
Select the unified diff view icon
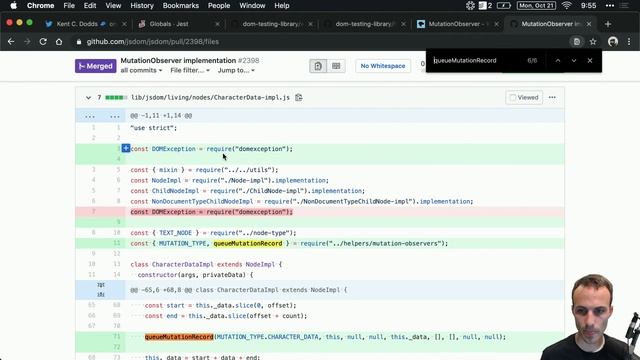click(318, 66)
